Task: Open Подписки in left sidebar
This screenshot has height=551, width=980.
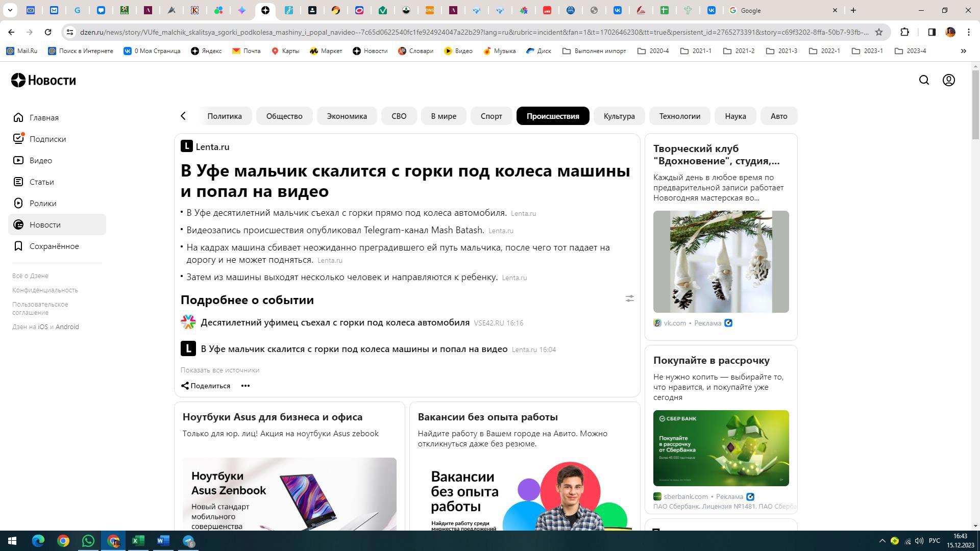Action: click(47, 139)
